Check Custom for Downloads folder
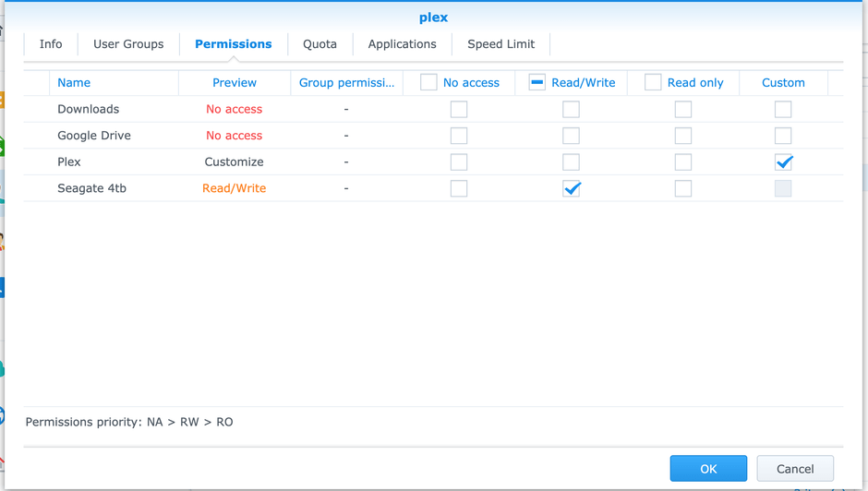Viewport: 868px width, 491px height. pos(783,110)
